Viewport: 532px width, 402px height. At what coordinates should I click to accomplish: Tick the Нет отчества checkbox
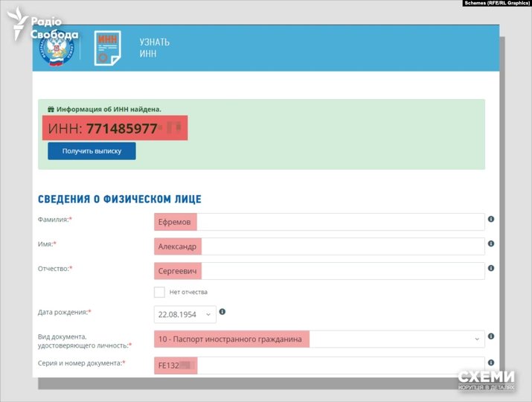pyautogui.click(x=159, y=292)
